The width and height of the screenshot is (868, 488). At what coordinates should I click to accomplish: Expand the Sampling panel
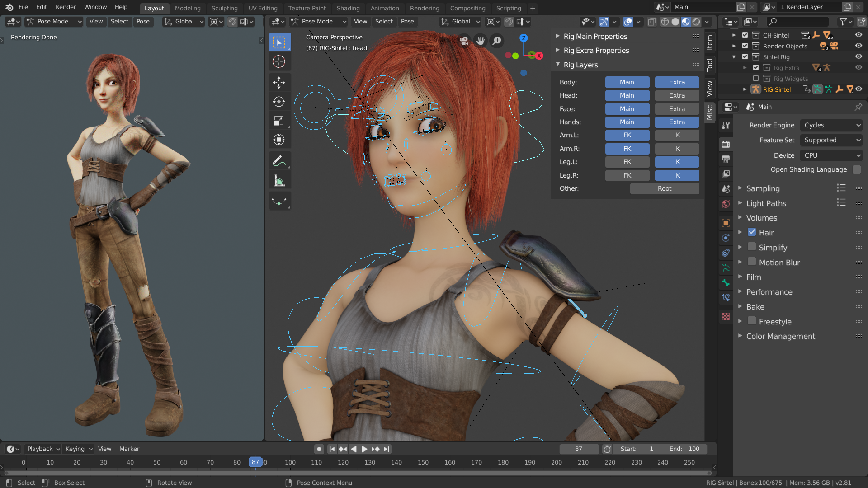763,188
